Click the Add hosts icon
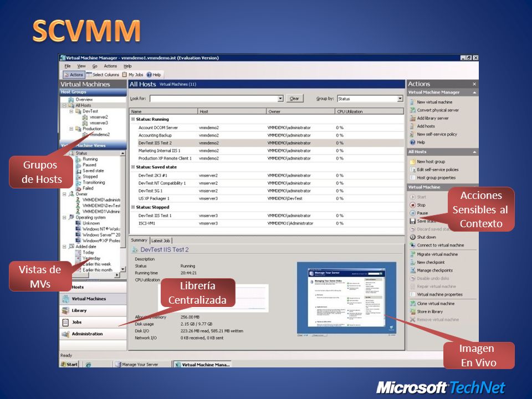The height and width of the screenshot is (399, 532). coord(412,126)
